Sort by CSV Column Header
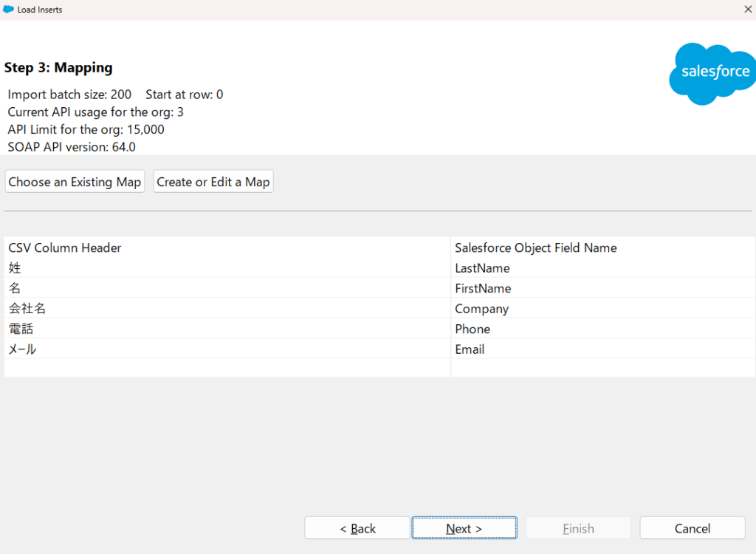 coord(65,247)
